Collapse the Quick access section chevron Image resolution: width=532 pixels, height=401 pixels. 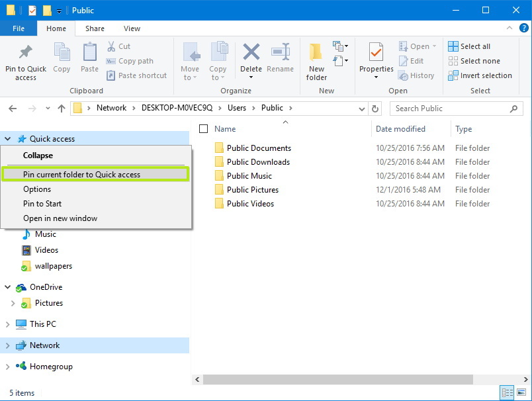click(8, 138)
